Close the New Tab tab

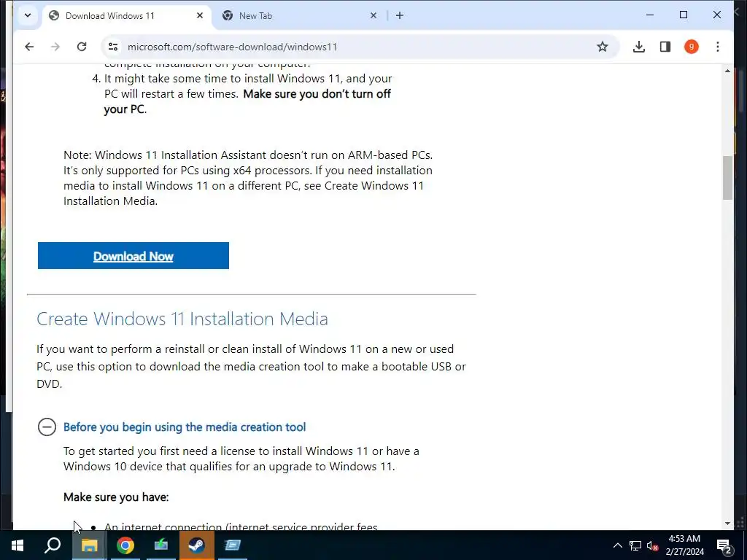coord(373,16)
